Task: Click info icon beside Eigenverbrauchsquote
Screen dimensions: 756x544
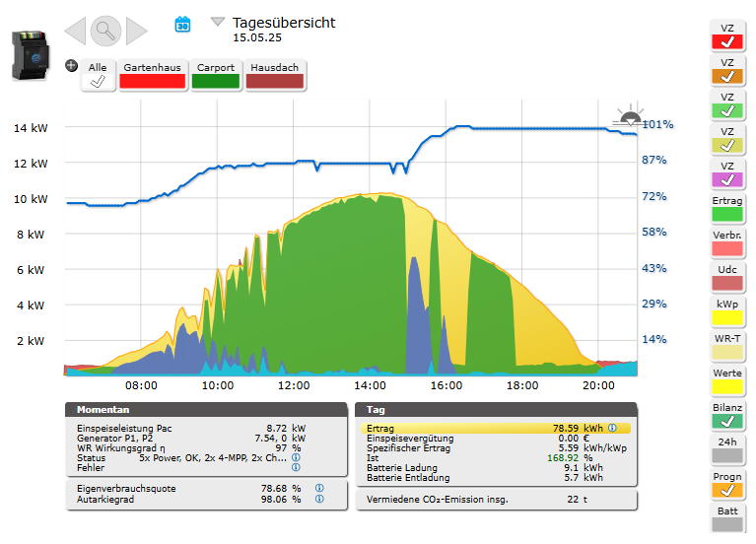Action: 319,488
